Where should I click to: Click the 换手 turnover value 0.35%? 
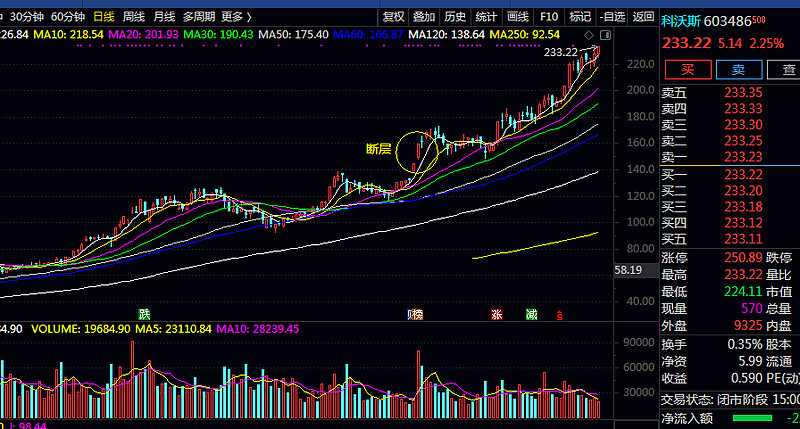[x=745, y=344]
